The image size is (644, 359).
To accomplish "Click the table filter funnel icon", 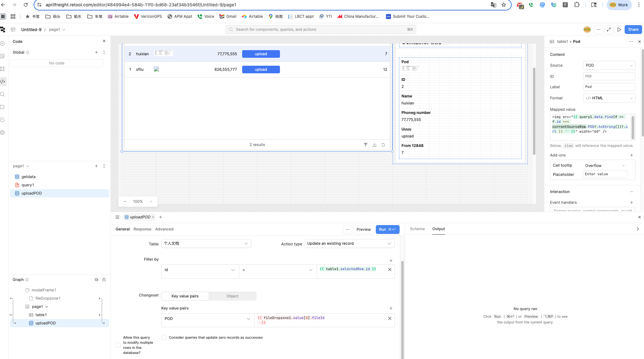I will point(366,145).
